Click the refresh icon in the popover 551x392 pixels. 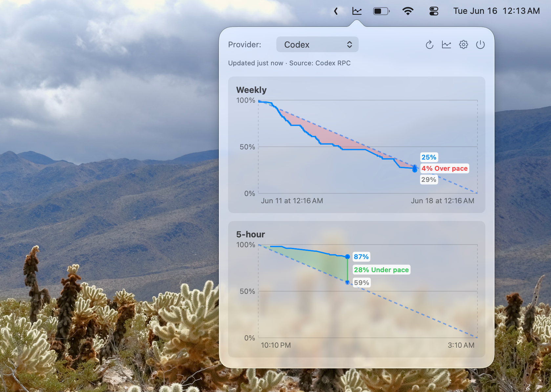point(429,45)
